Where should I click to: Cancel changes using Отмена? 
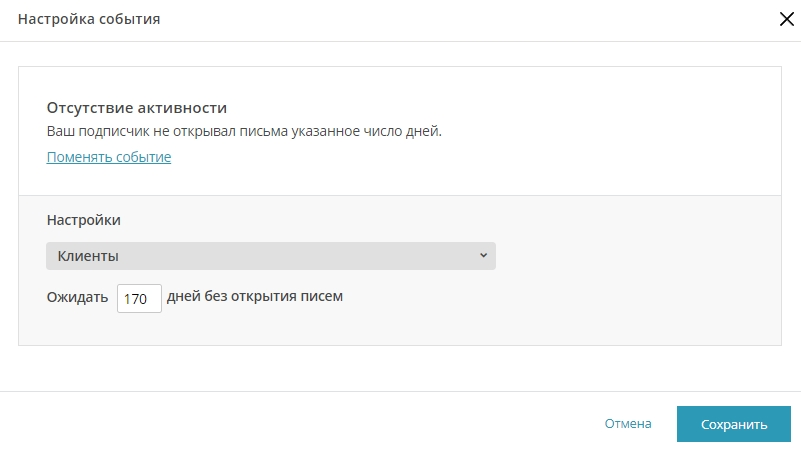tap(628, 424)
